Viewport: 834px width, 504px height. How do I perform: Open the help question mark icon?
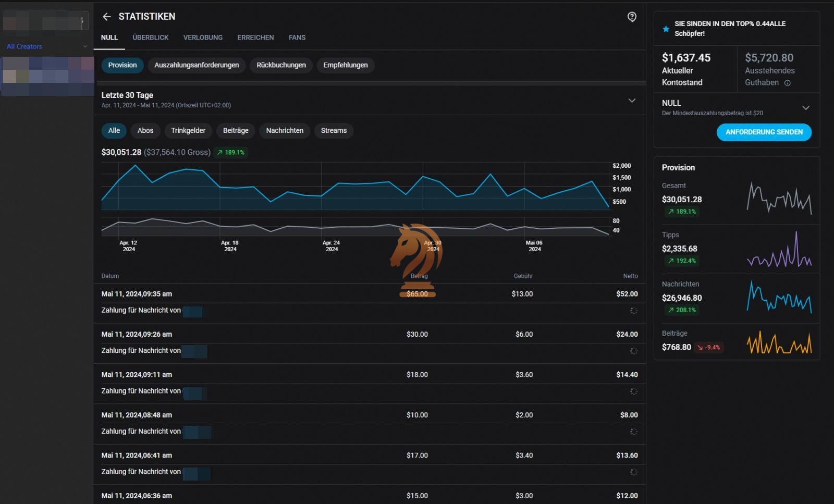(x=632, y=17)
